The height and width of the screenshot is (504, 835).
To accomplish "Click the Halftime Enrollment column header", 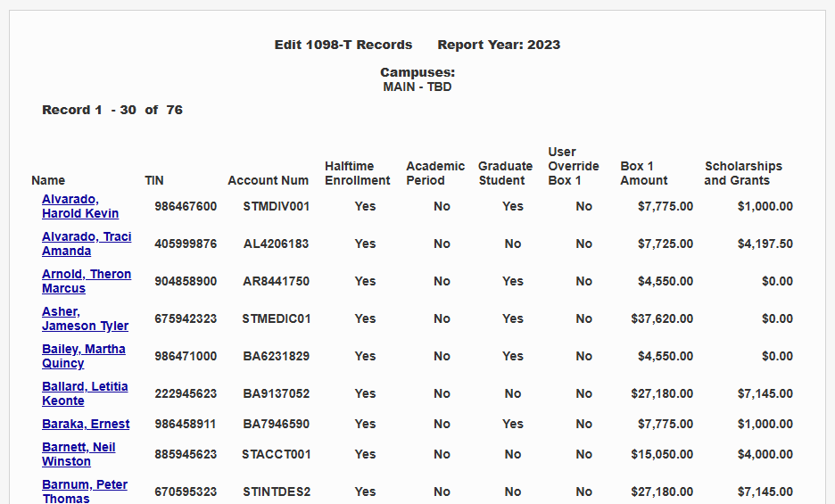I will coord(357,173).
